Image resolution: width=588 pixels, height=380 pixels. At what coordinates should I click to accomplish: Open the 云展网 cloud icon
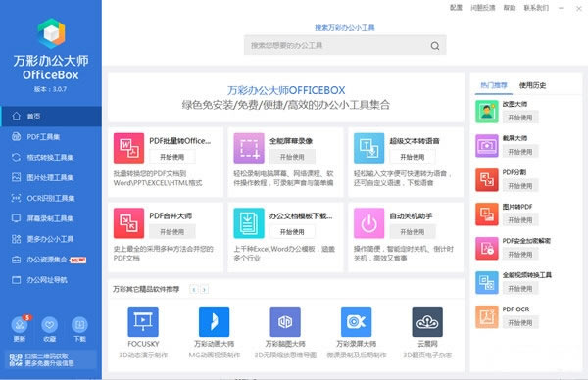coord(427,321)
